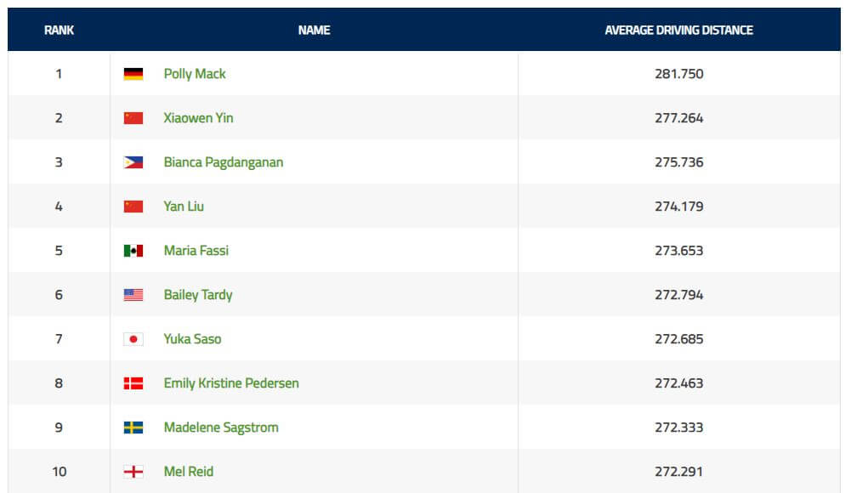Open Polly Mack's player profile
Viewport: 868px width, 493px height.
tap(195, 74)
